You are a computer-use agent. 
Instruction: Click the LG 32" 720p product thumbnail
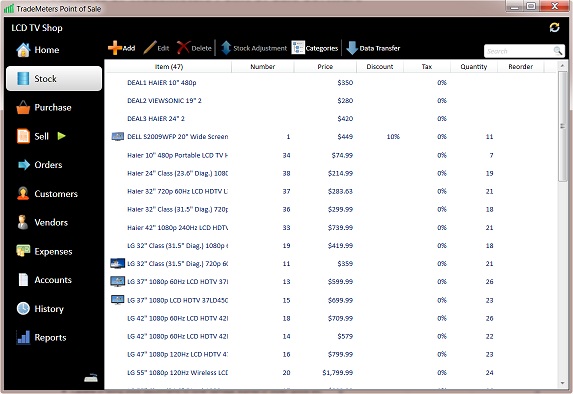(x=117, y=263)
